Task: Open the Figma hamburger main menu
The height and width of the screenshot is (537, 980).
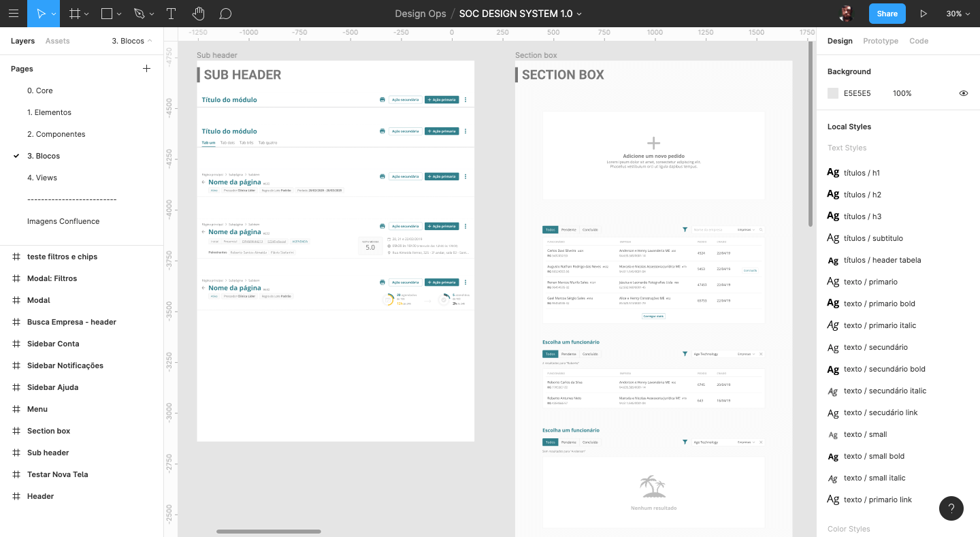Action: click(14, 14)
